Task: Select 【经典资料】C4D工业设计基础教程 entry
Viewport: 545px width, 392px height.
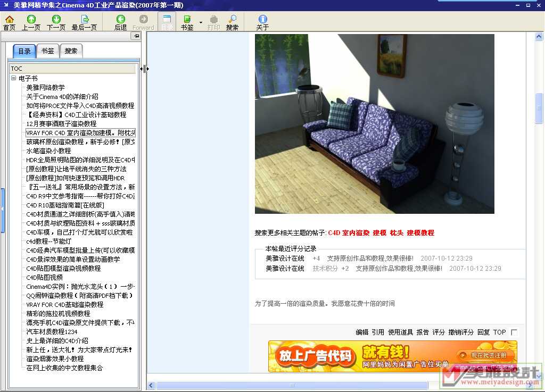Action: click(x=77, y=114)
